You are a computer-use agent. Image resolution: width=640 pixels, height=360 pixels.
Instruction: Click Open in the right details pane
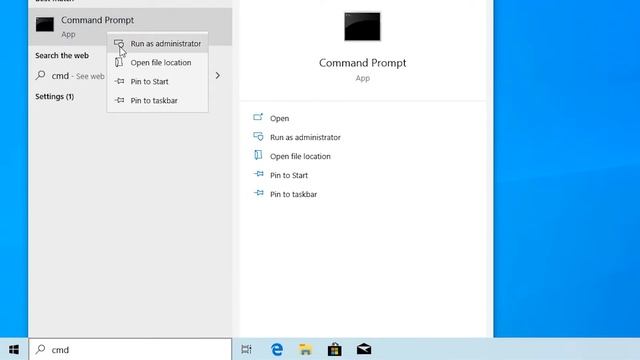coord(279,118)
